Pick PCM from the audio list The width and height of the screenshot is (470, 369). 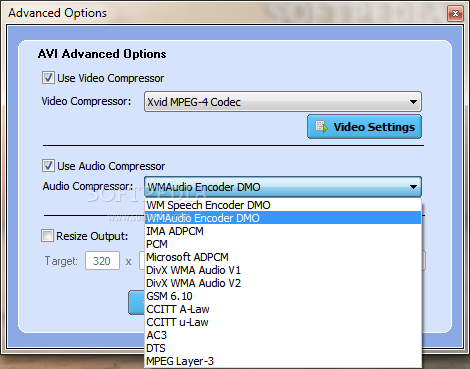(x=283, y=244)
